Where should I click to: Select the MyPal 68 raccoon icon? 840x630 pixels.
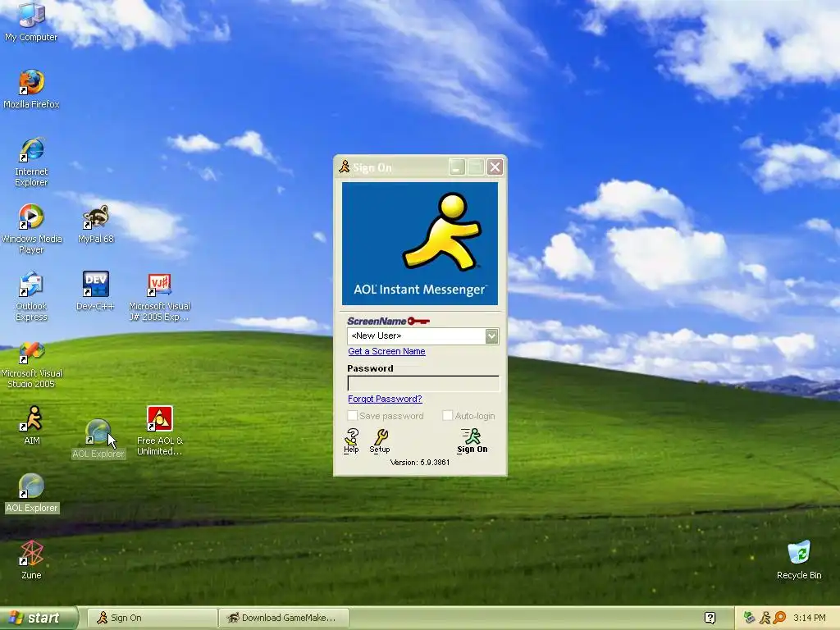tap(96, 224)
